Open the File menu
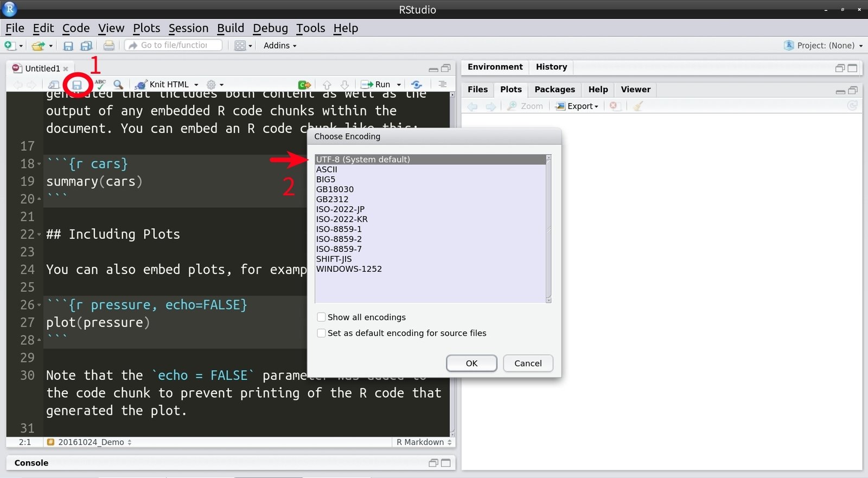 coord(15,28)
